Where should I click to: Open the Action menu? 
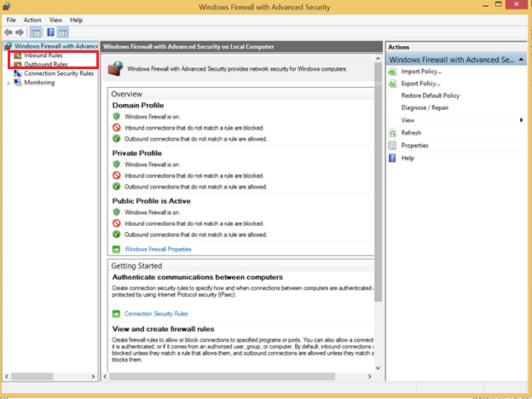[32, 20]
